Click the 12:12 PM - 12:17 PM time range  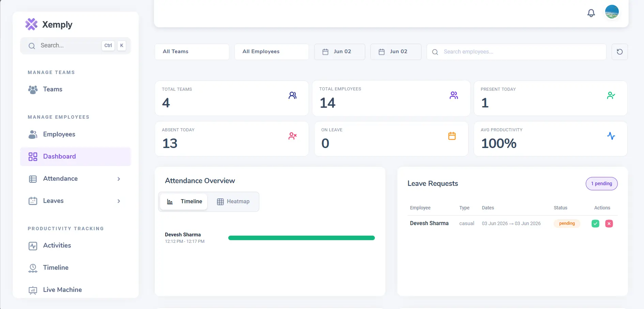[185, 241]
